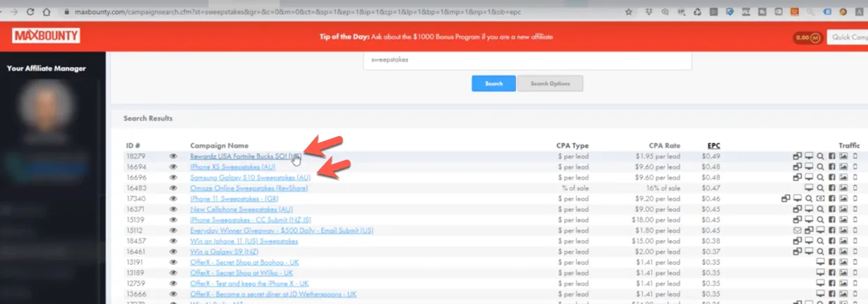Open iPhone 11 Sweepstakes - (GR) link
The image size is (868, 304).
point(234,199)
